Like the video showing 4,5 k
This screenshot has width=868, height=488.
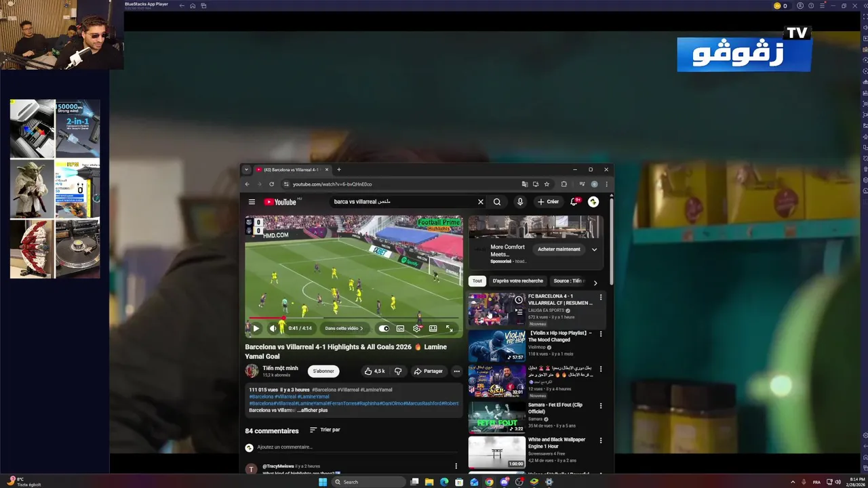(x=374, y=371)
